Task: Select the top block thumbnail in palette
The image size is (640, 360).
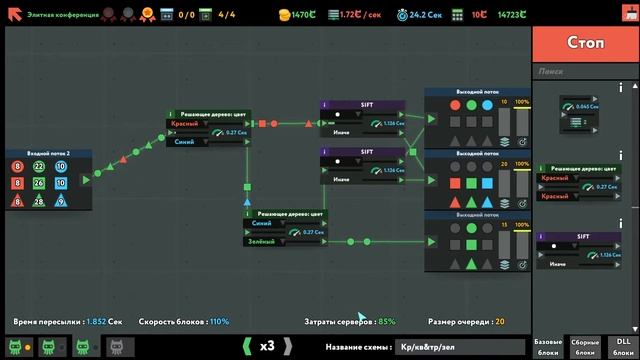Action: pyautogui.click(x=579, y=115)
